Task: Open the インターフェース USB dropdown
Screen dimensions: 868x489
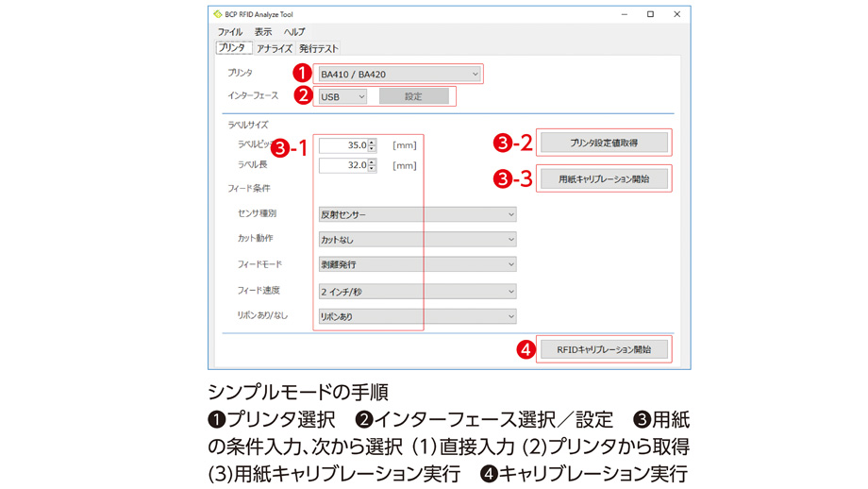Action: [342, 96]
